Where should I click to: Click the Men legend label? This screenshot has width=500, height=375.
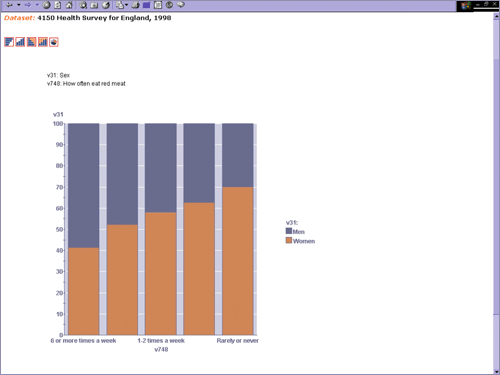pyautogui.click(x=299, y=232)
